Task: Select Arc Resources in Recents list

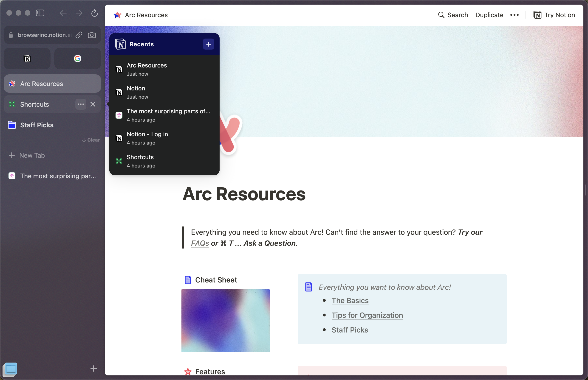Action: (x=164, y=69)
